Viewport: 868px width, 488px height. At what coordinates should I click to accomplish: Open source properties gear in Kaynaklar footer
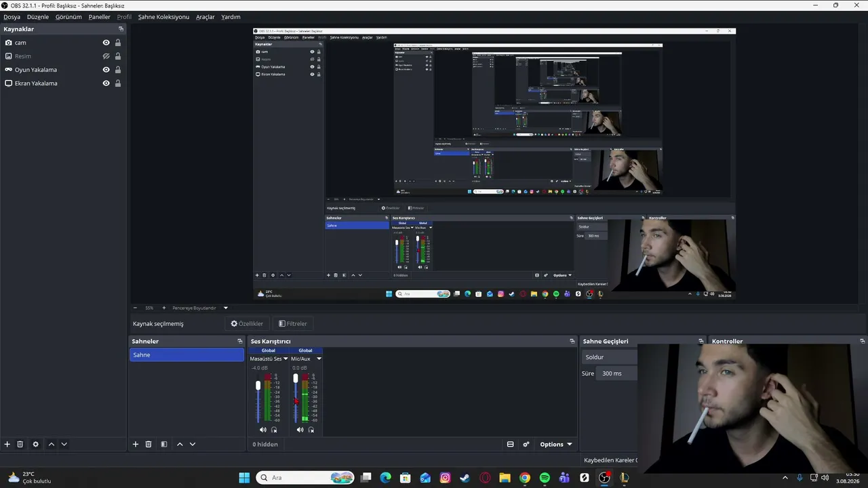click(x=36, y=445)
